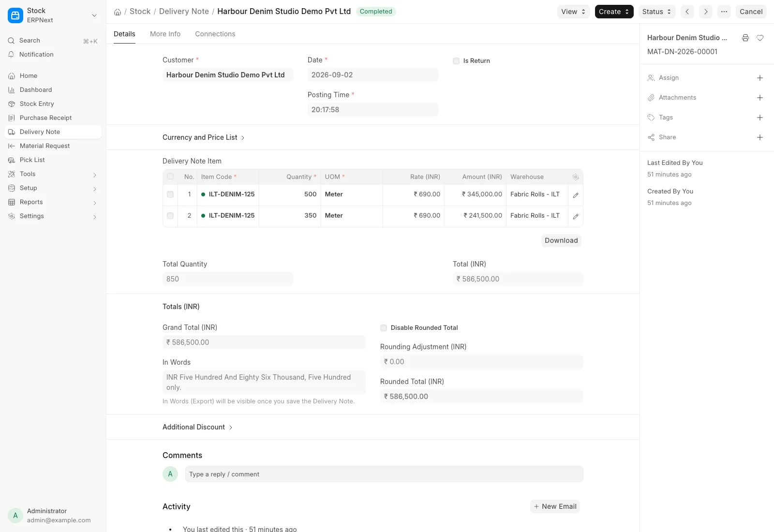
Task: Click the Cancel button
Action: (x=751, y=12)
